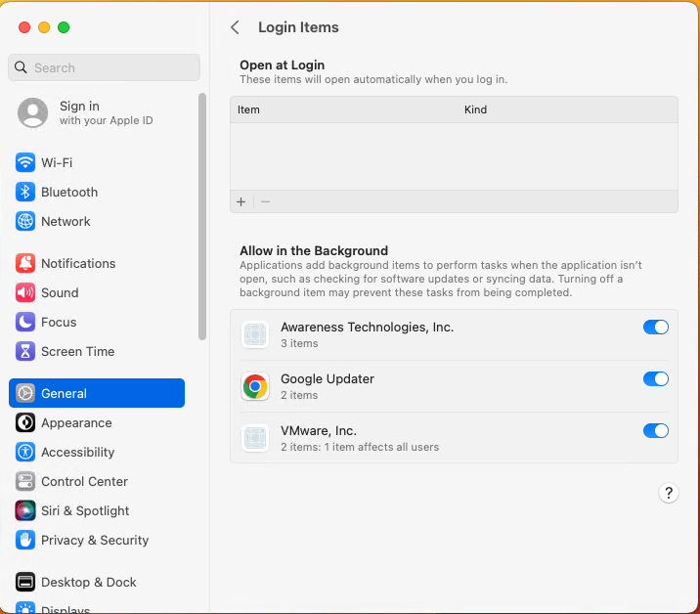Click the 'VMware, Inc.' row text
The height and width of the screenshot is (614, 700).
pyautogui.click(x=319, y=431)
